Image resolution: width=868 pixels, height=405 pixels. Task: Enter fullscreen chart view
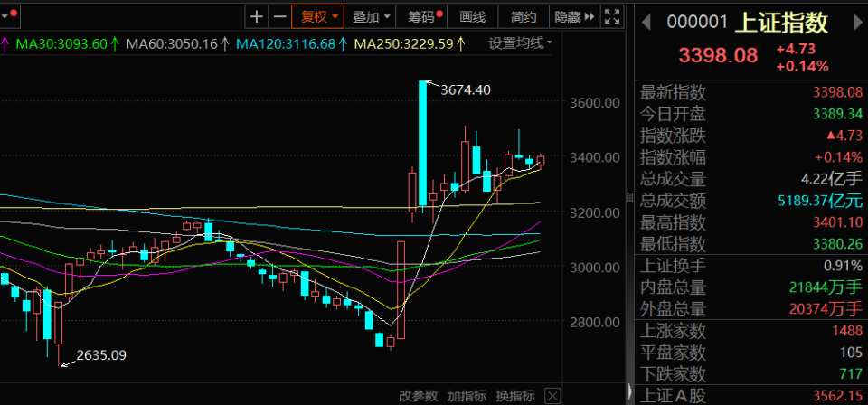coord(612,16)
